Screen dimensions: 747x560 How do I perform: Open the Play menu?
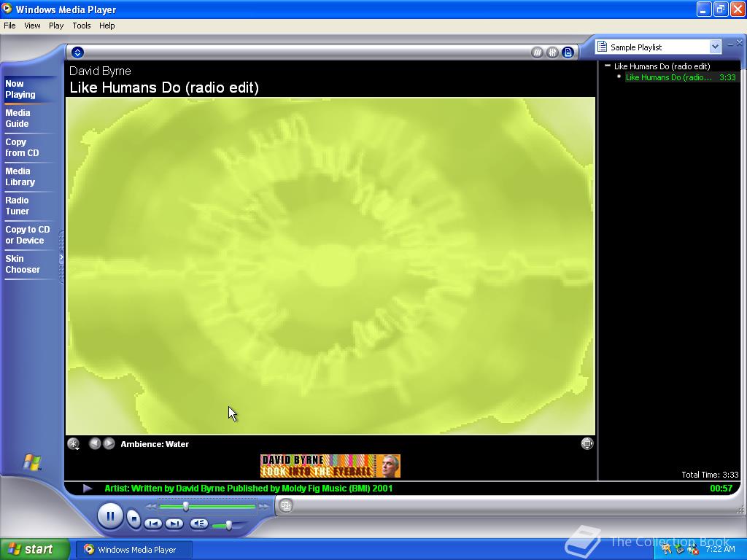click(56, 26)
